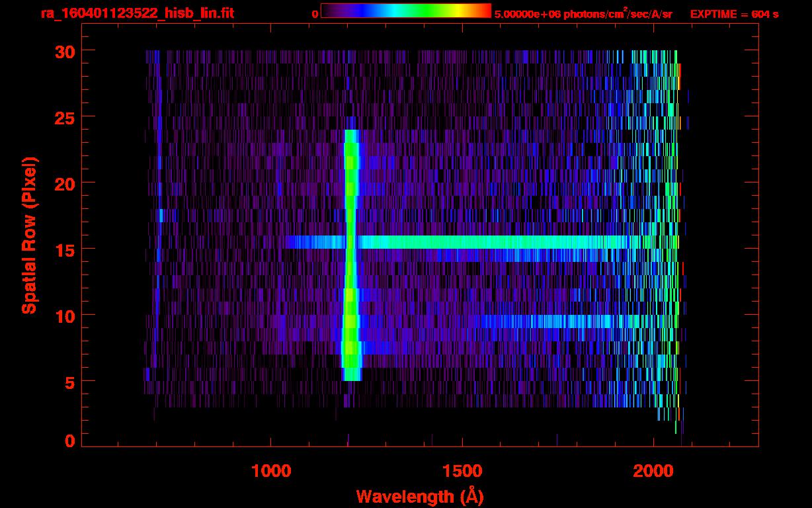Click the y-axis tick label 0
This screenshot has height=508, width=812.
(x=69, y=441)
